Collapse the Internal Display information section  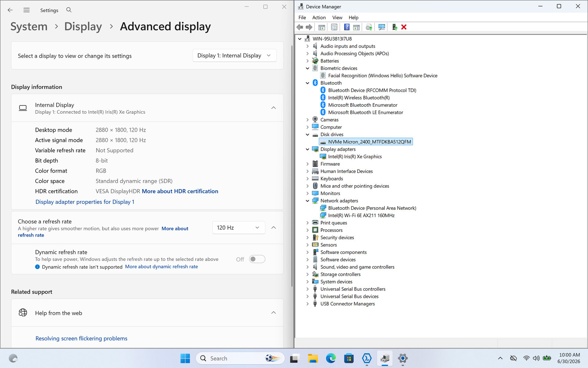point(273,108)
